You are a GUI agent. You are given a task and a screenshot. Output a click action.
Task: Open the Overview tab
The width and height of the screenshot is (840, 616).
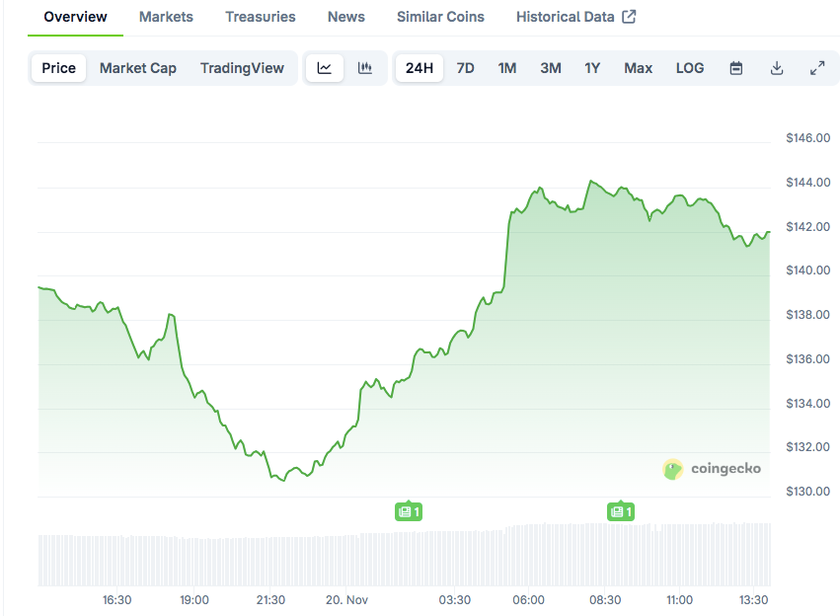[x=75, y=17]
